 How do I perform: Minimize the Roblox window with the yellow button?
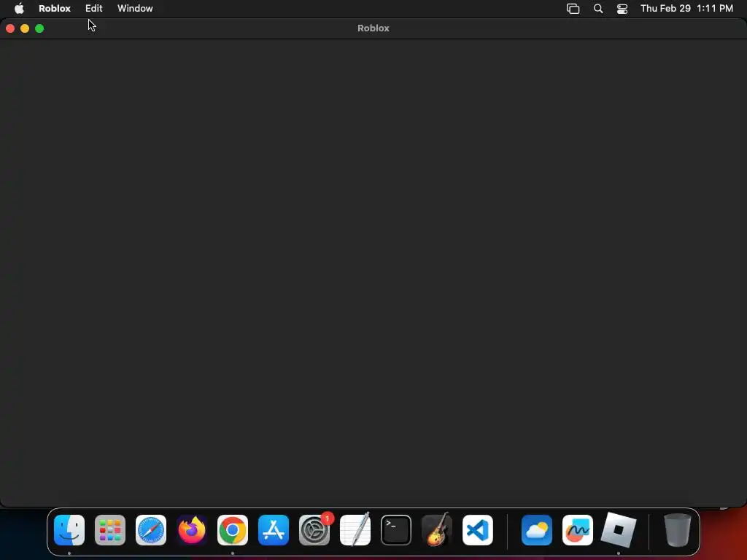coord(25,28)
